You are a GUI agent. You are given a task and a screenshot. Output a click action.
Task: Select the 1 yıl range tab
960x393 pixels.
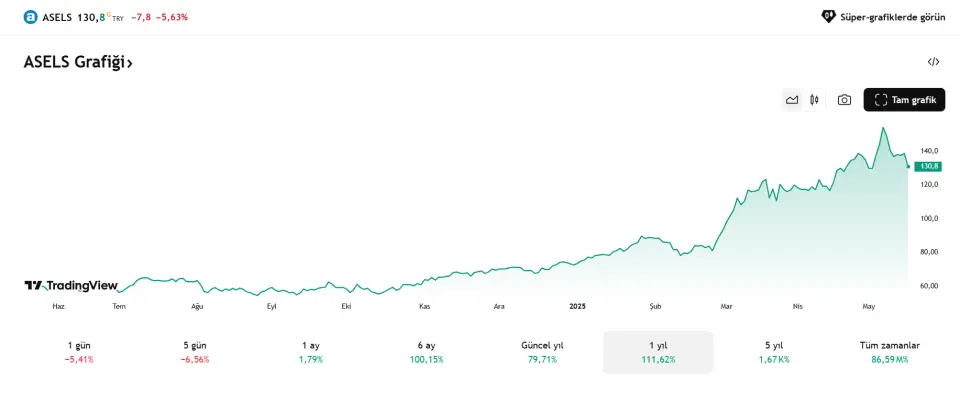click(x=658, y=352)
